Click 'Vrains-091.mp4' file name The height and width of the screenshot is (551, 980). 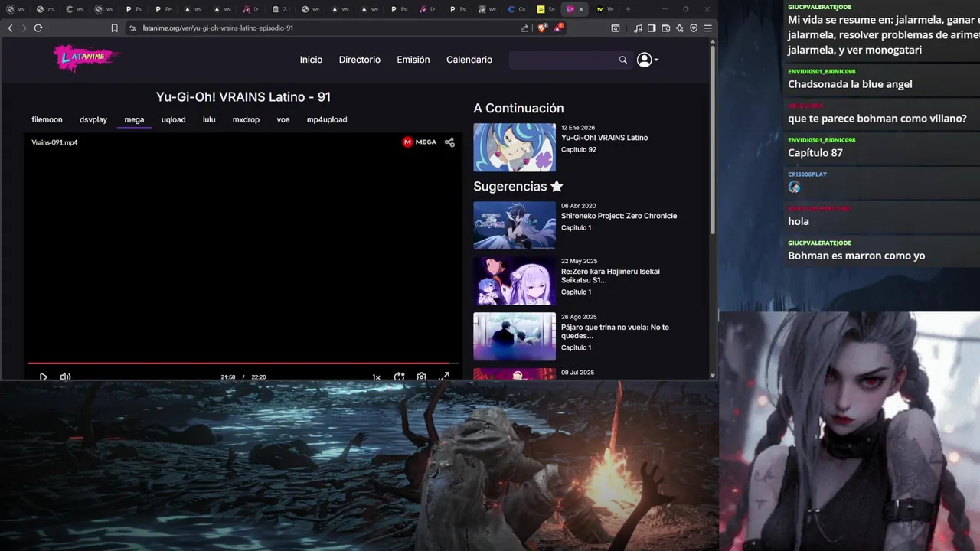coord(54,142)
